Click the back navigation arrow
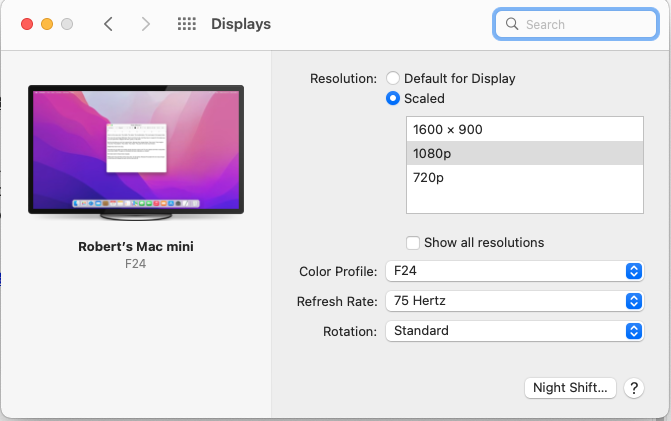 (x=109, y=24)
